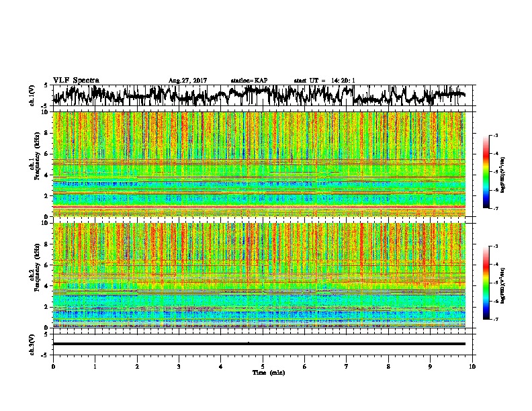Click the "station=KAP" header label
This screenshot has width=532, height=411.
(249, 81)
